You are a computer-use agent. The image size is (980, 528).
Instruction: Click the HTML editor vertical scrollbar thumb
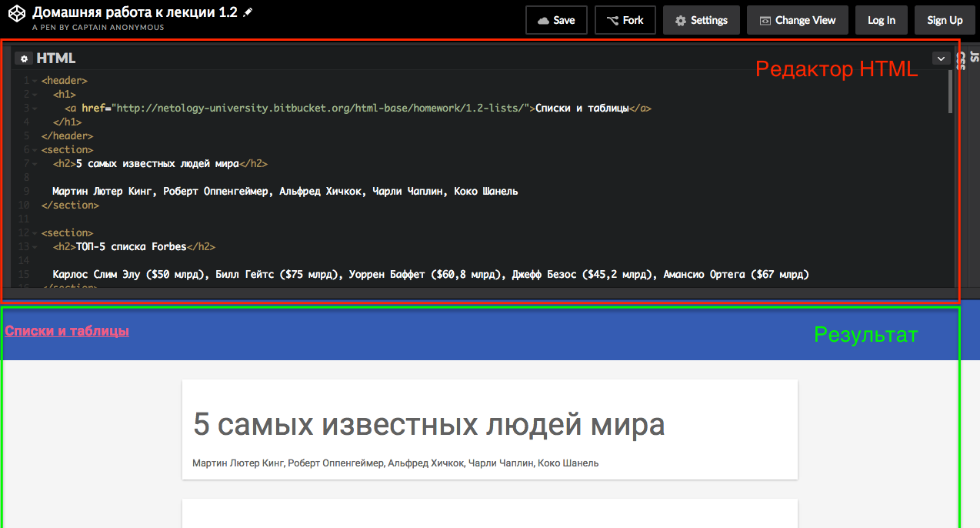click(950, 92)
